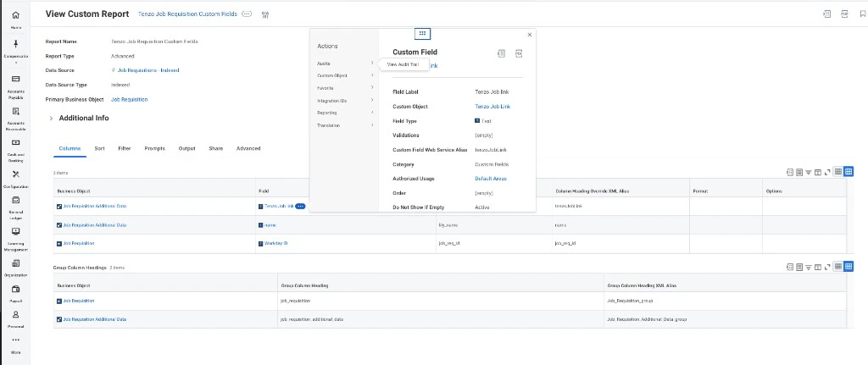Screen dimensions: 868x365
Task: Expand Translation actions submenu
Action: pos(346,125)
